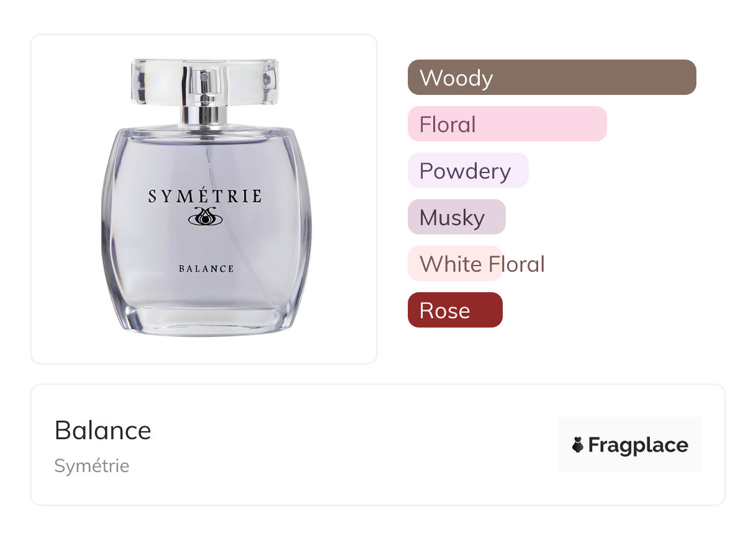The height and width of the screenshot is (536, 756).
Task: Click the lilac liquid inside the bottle
Action: [x=155, y=248]
